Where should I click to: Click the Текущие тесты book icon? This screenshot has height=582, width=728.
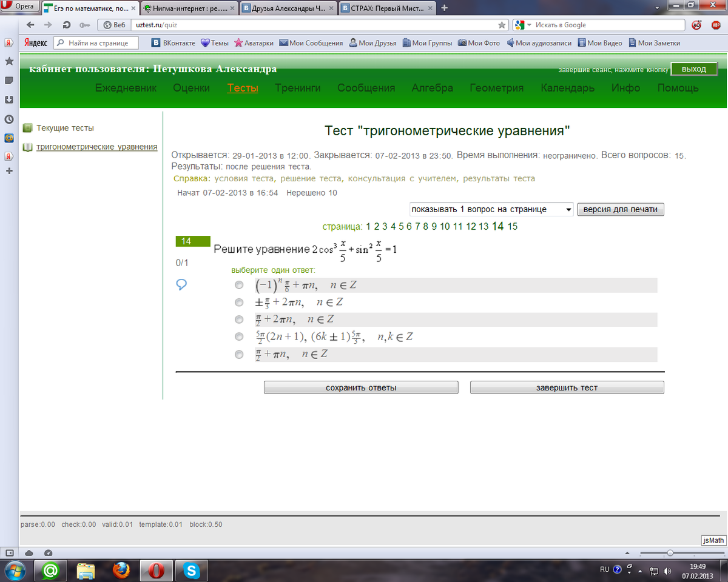27,128
